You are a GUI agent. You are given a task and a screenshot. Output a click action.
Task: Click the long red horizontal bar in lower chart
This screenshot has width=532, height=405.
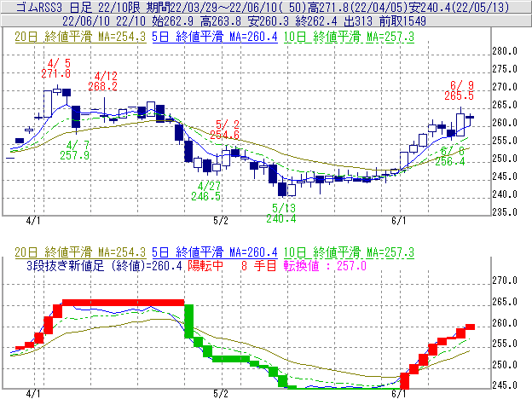point(124,303)
